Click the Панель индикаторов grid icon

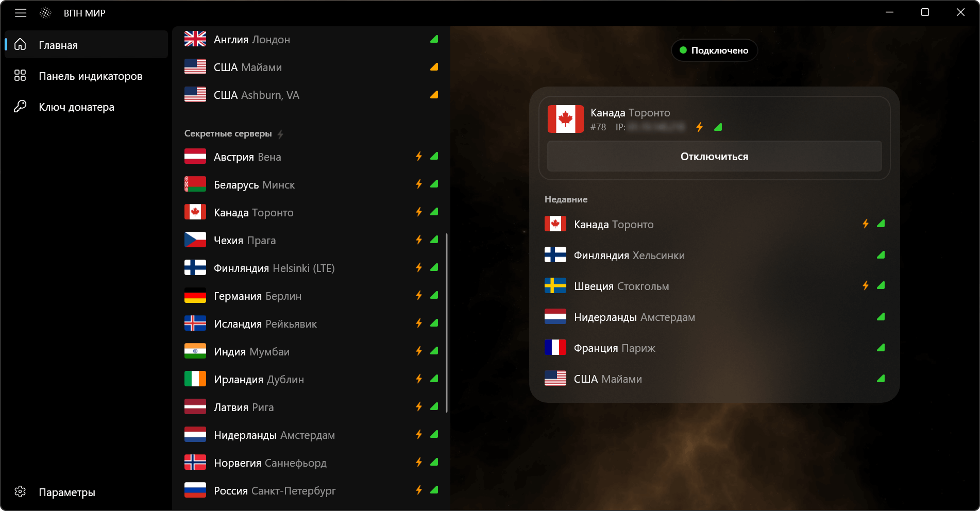20,76
